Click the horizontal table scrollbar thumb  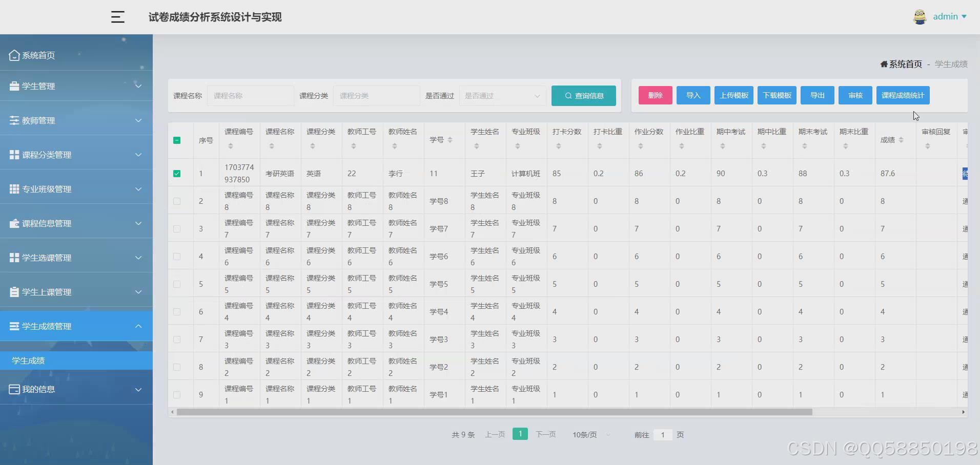tap(495, 412)
